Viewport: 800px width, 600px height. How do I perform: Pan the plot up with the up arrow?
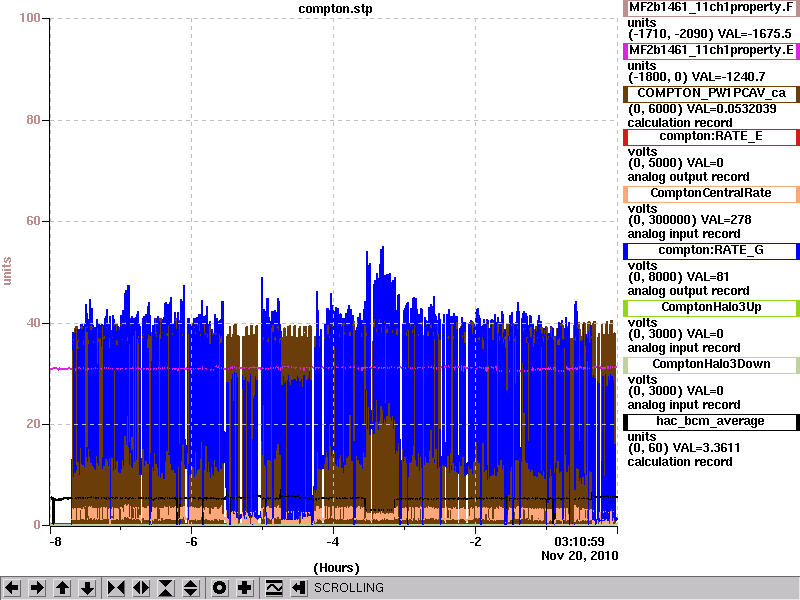click(x=63, y=588)
